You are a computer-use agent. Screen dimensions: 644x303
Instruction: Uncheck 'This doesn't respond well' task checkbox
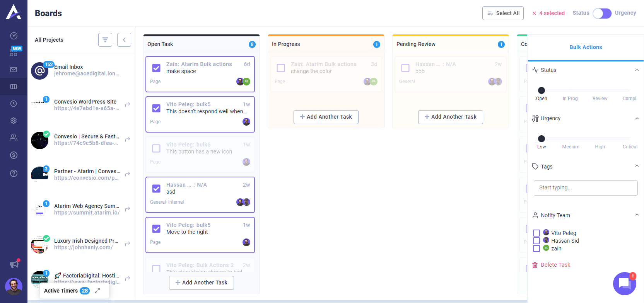156,108
